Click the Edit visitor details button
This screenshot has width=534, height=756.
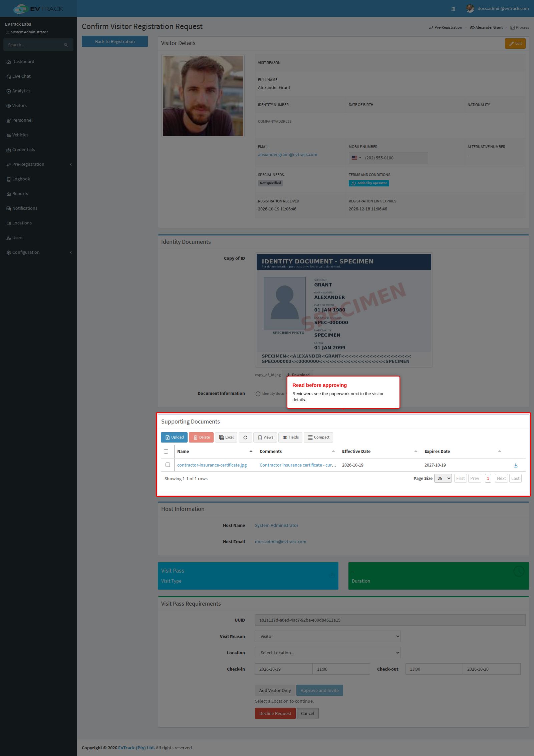click(x=515, y=44)
